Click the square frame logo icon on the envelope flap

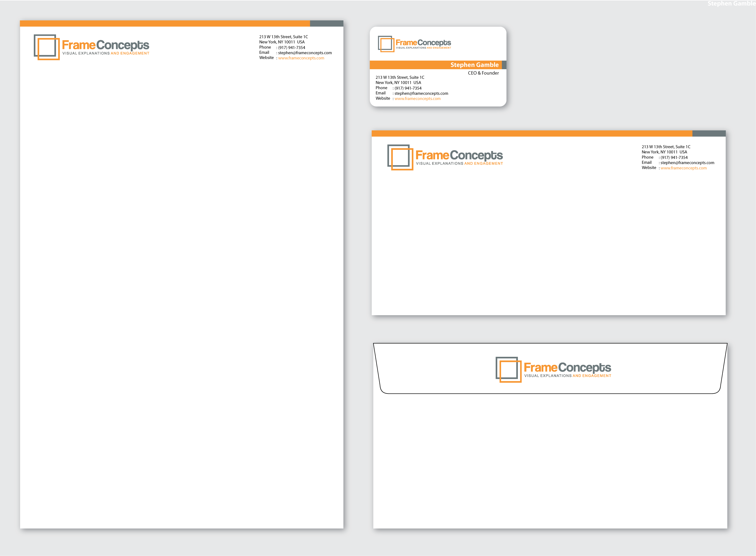[508, 370]
